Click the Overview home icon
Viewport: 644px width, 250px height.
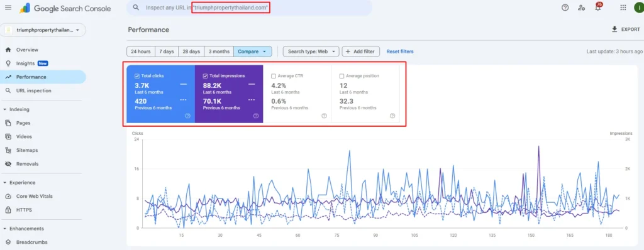point(8,50)
